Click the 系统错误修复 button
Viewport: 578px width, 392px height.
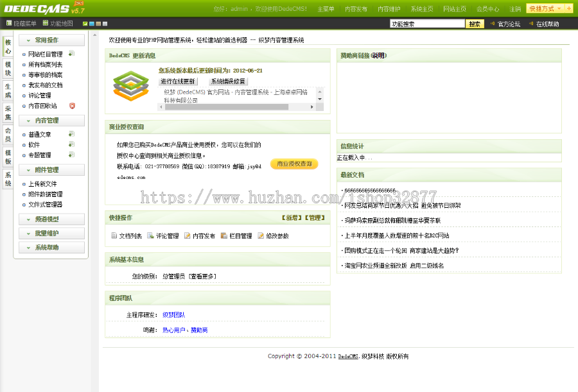pyautogui.click(x=228, y=81)
